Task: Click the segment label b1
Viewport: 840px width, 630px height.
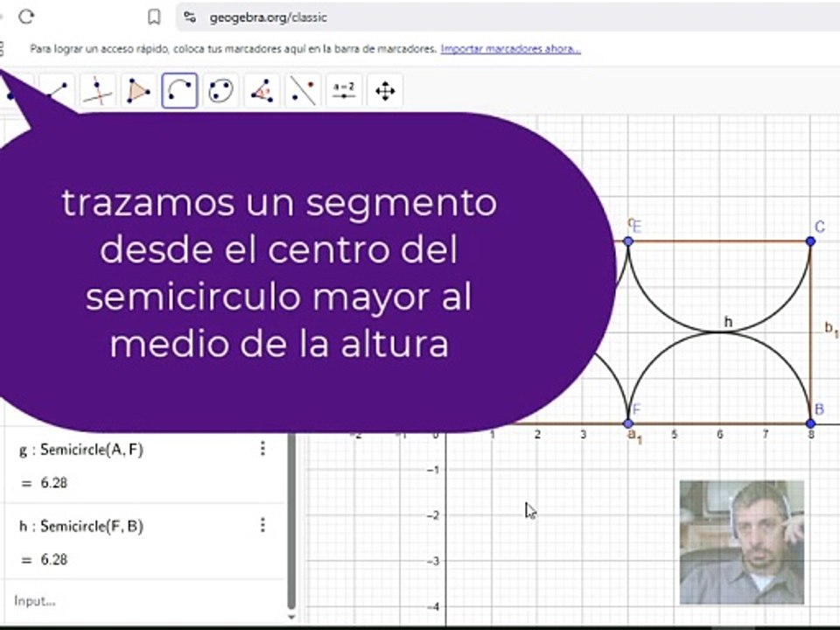Action: (832, 329)
